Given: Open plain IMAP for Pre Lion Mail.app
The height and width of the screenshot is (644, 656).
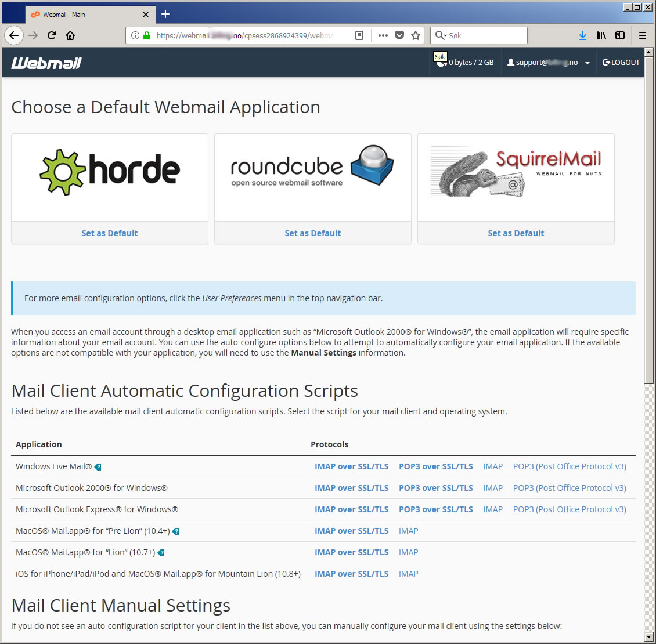Looking at the screenshot, I should [408, 531].
